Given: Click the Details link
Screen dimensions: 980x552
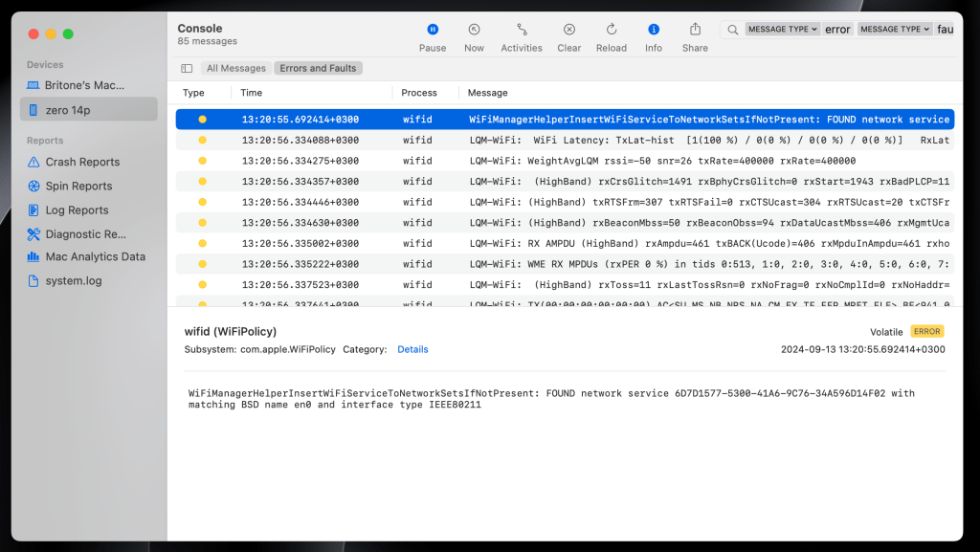Looking at the screenshot, I should [412, 349].
